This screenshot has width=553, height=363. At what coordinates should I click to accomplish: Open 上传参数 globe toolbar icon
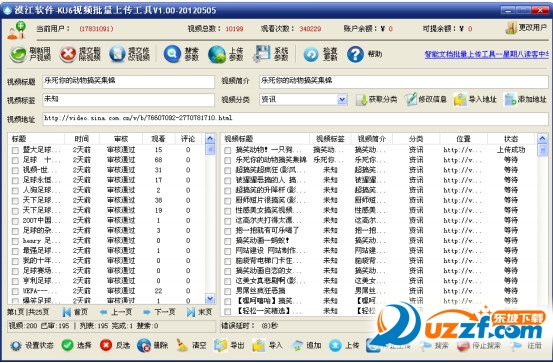coord(217,55)
